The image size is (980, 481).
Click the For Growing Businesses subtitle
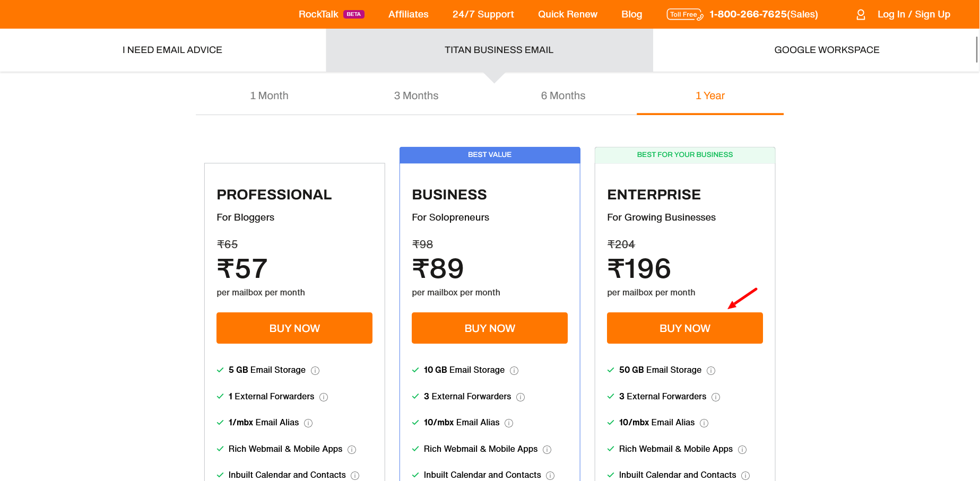(661, 217)
